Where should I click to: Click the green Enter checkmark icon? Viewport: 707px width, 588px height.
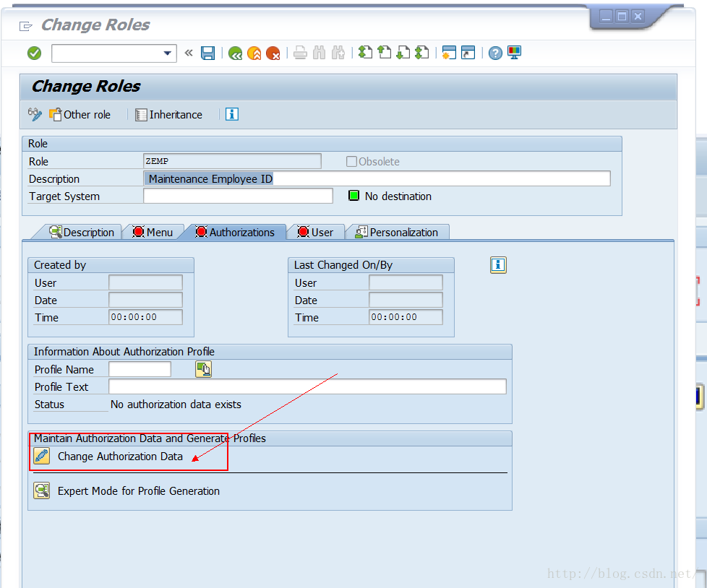34,53
